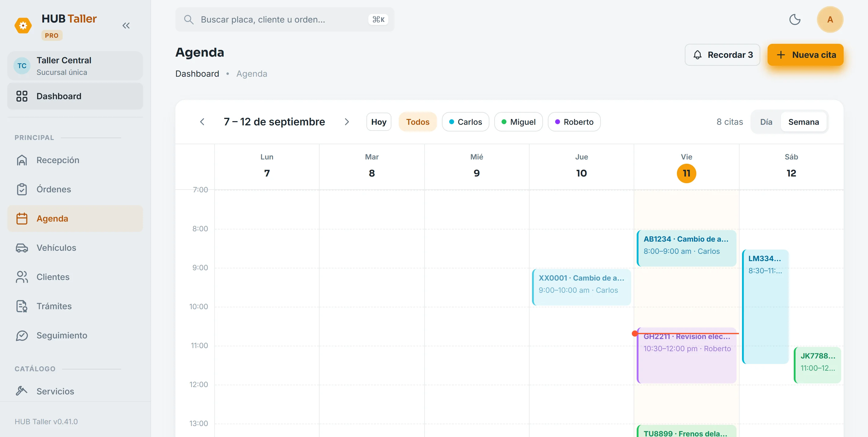Switch to Semana view
The width and height of the screenshot is (868, 437).
point(803,122)
